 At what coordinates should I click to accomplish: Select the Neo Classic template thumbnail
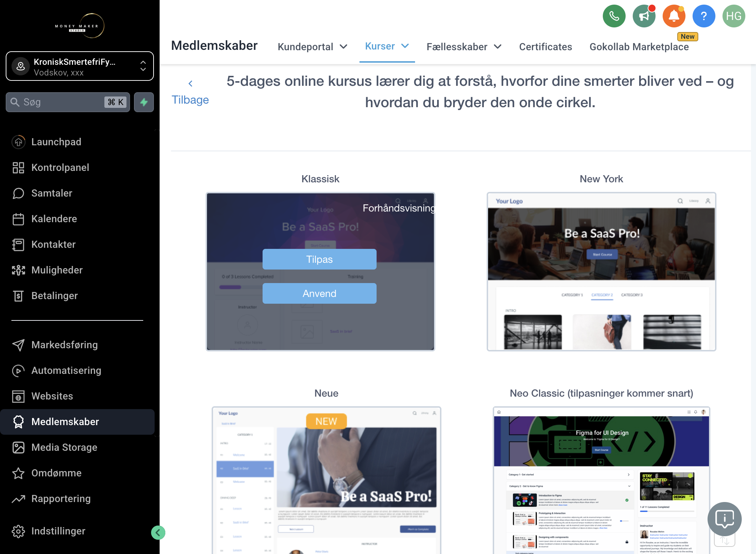coord(601,480)
